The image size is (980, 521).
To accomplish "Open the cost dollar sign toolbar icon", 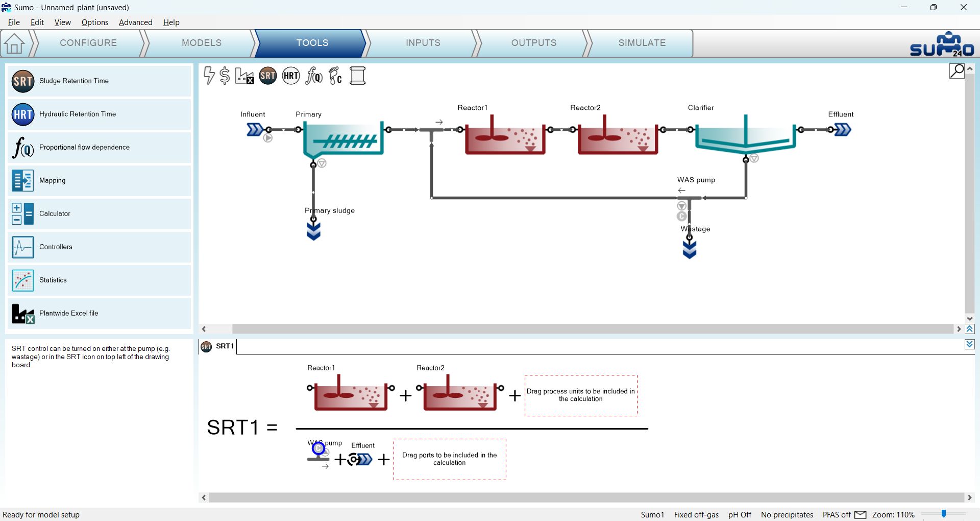I will click(x=225, y=76).
